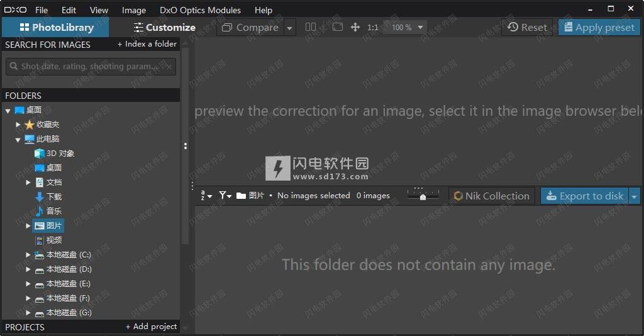Viewport: 644px width, 336px height.
Task: Collapse the 桌面 root folder
Action: click(8, 111)
